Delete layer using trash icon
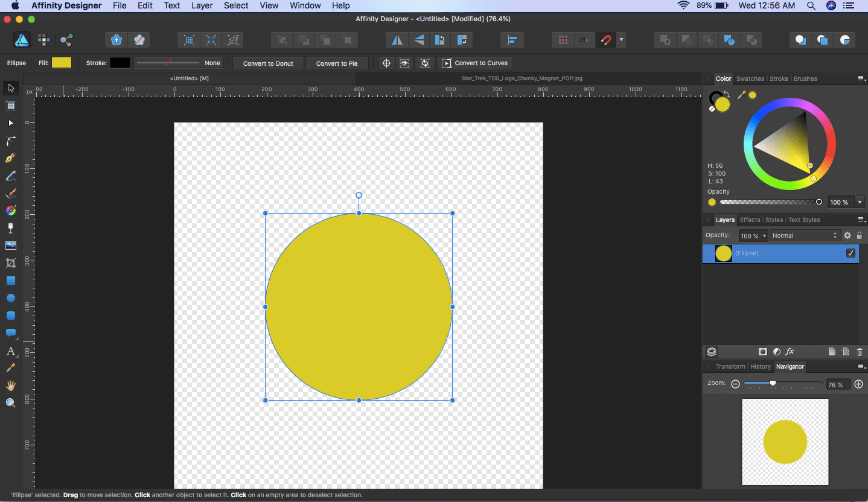The image size is (868, 502). pyautogui.click(x=860, y=352)
